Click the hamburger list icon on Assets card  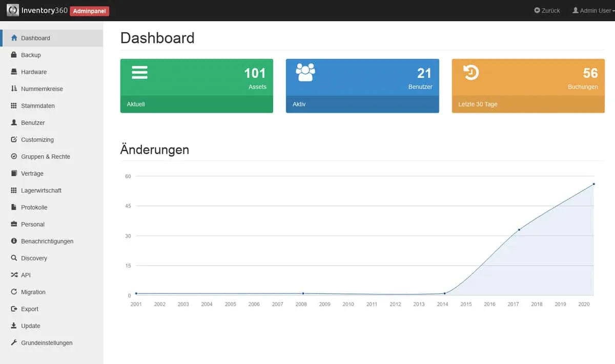point(139,72)
